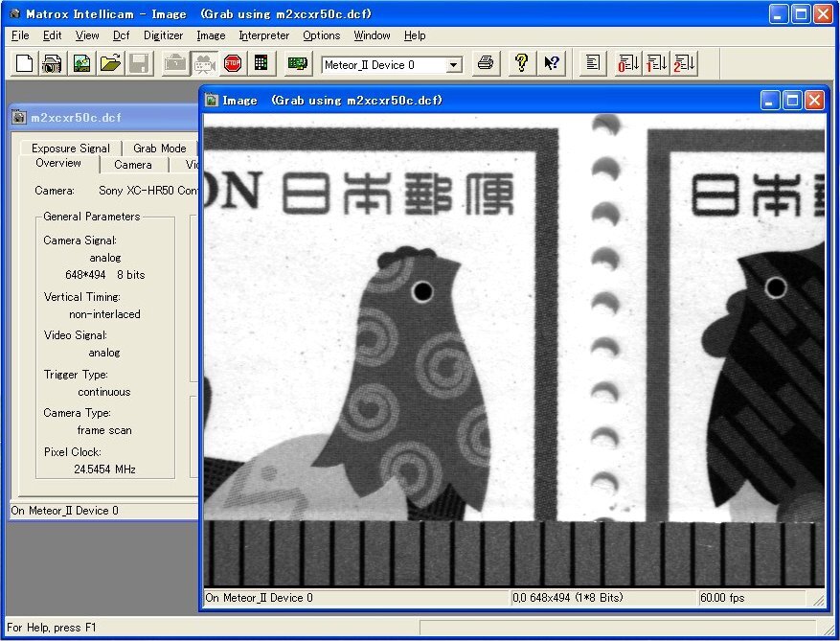The width and height of the screenshot is (840, 641).
Task: Open the Digitizer menu
Action: point(164,35)
